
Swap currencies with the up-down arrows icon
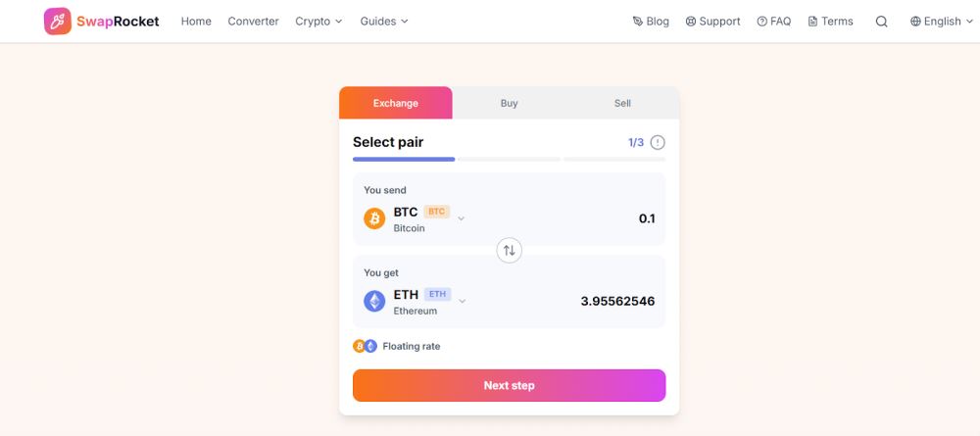509,251
